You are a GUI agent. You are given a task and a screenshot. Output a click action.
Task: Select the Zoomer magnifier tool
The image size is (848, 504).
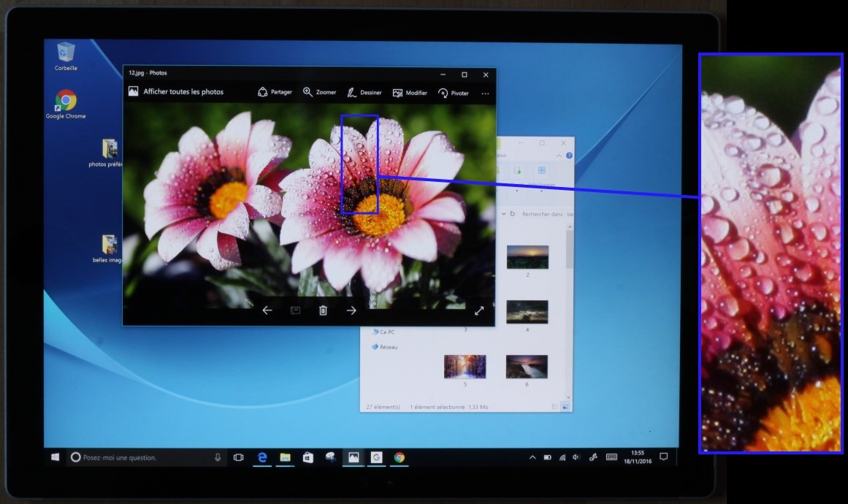tap(319, 93)
